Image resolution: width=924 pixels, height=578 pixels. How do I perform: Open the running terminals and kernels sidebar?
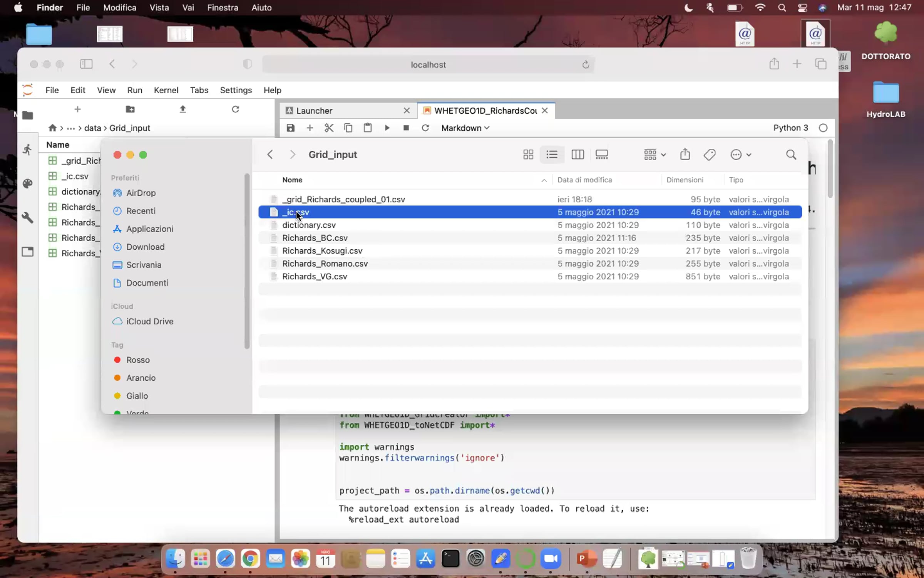coord(28,150)
